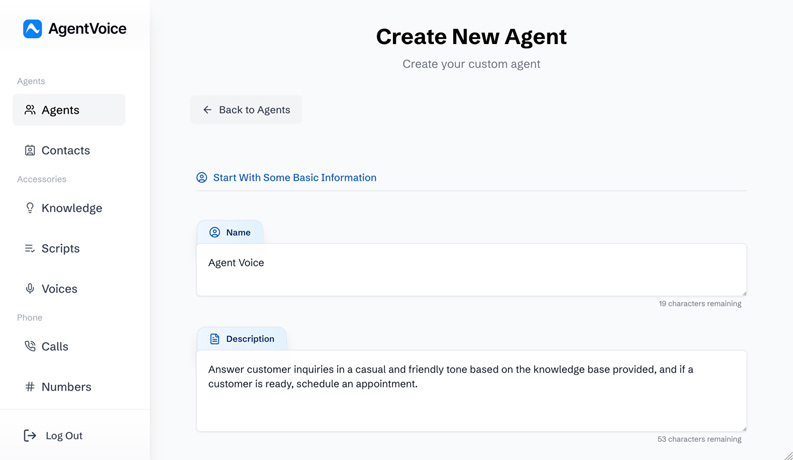Click the Description field label
Viewport: 793px width, 460px height.
250,339
